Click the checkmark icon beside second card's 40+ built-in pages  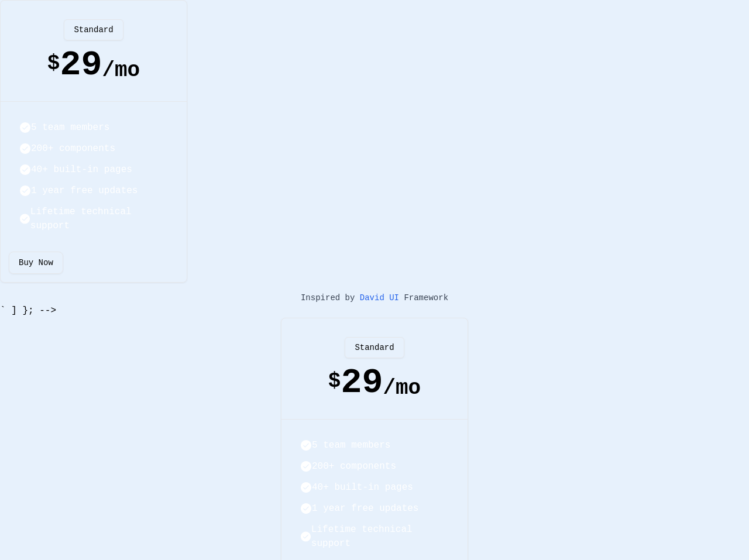306,487
